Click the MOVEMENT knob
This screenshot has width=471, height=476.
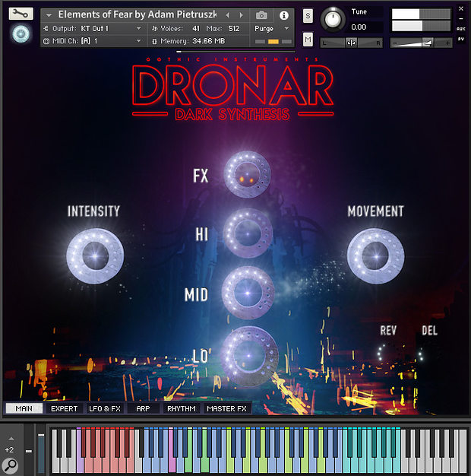[375, 256]
